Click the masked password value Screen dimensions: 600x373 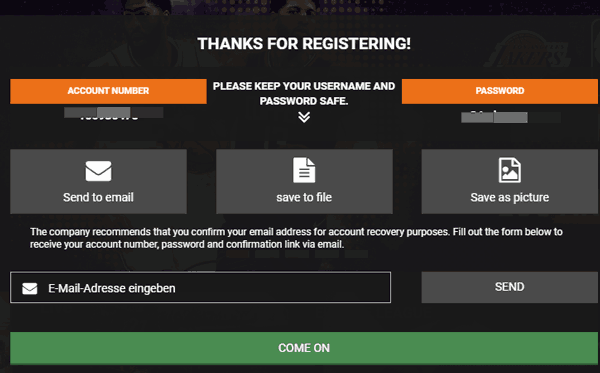pos(510,117)
